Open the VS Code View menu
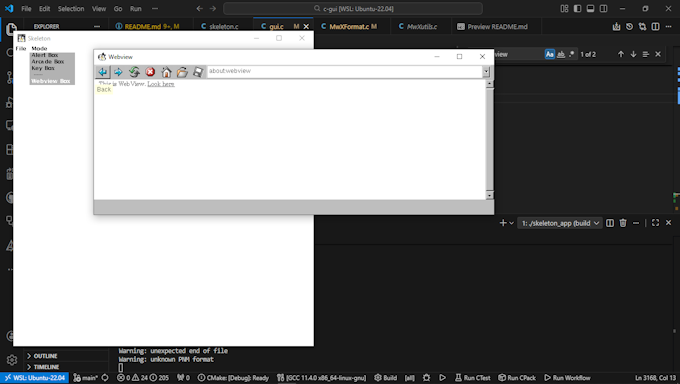Viewport: 680px width, 384px height. [x=99, y=9]
